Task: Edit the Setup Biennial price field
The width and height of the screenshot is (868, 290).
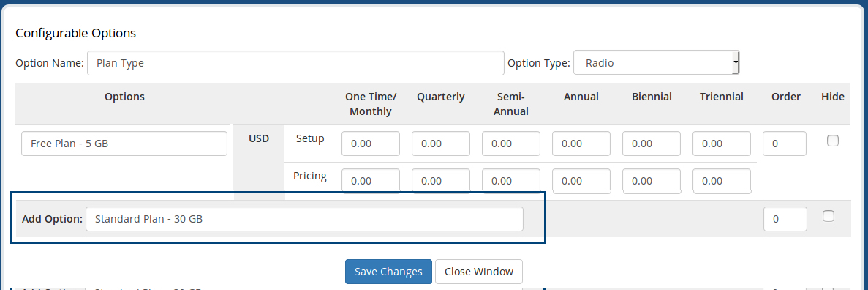Action: (x=652, y=144)
